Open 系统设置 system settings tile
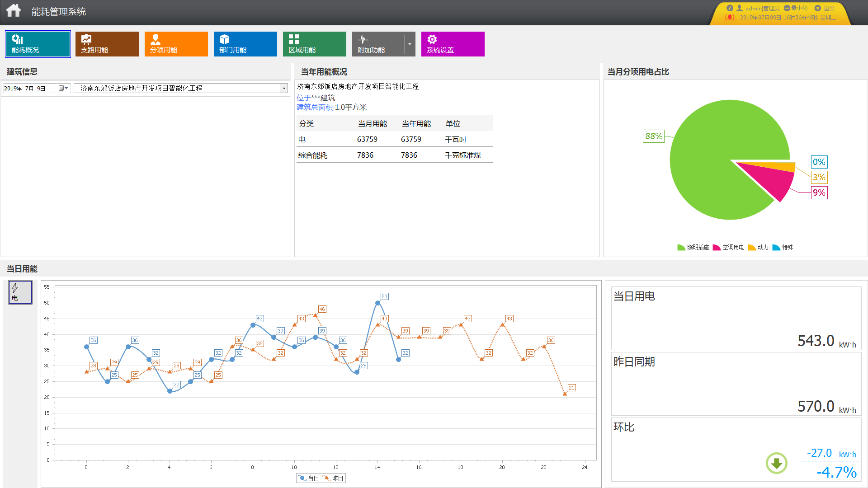The width and height of the screenshot is (868, 488). point(453,44)
